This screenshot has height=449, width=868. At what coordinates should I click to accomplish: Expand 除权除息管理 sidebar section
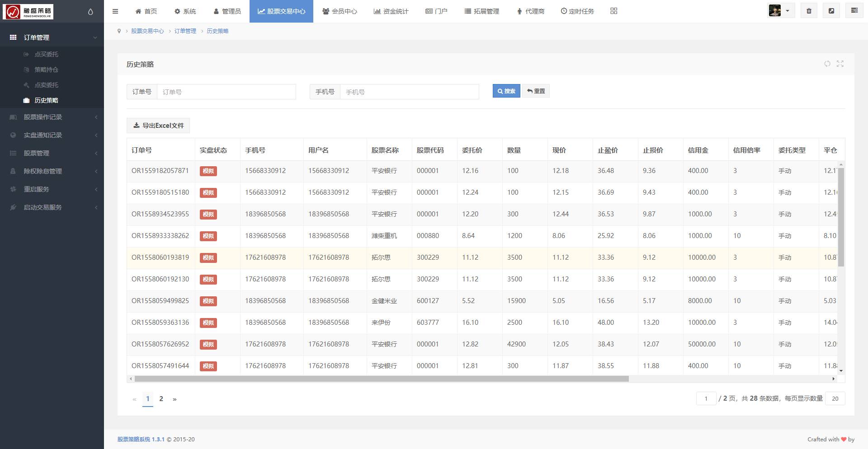[52, 171]
